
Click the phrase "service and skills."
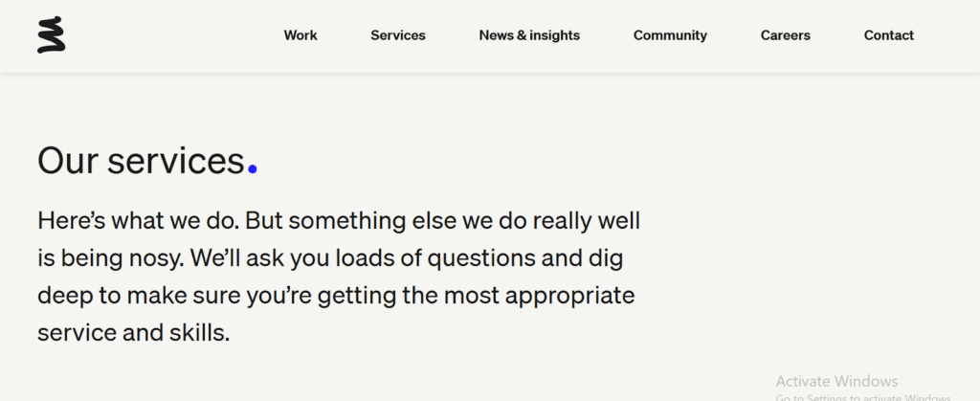(x=134, y=333)
